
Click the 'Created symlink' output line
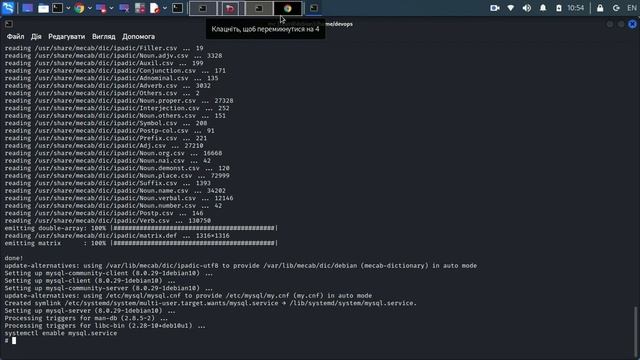pos(211,303)
